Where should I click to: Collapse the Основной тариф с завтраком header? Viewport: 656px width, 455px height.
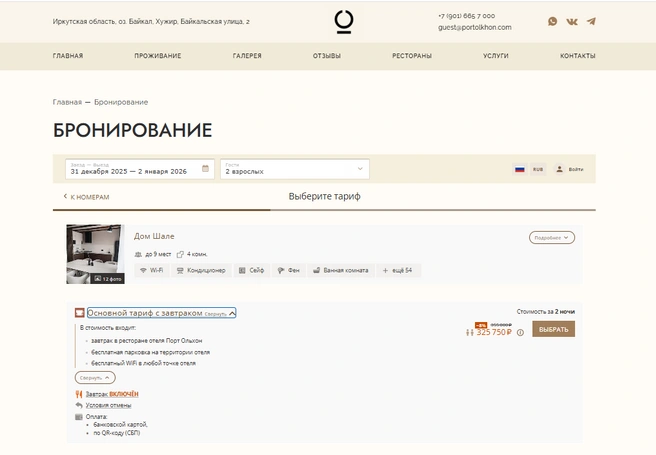coord(161,313)
